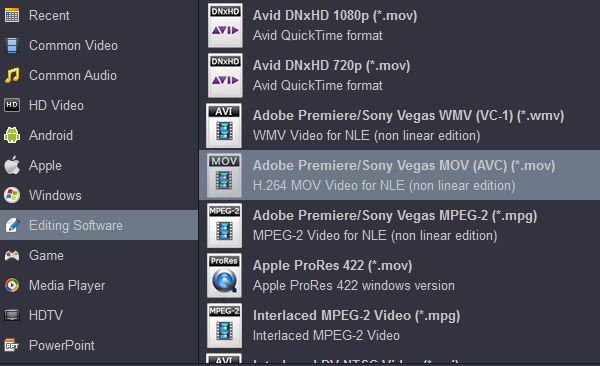Select the PowerPoint category
The height and width of the screenshot is (366, 600).
(x=99, y=345)
